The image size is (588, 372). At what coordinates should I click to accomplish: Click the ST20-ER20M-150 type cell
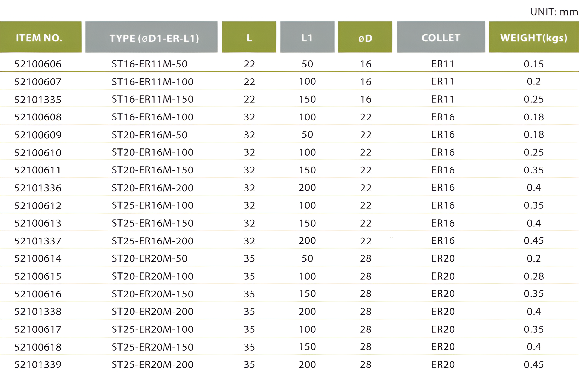pyautogui.click(x=152, y=294)
